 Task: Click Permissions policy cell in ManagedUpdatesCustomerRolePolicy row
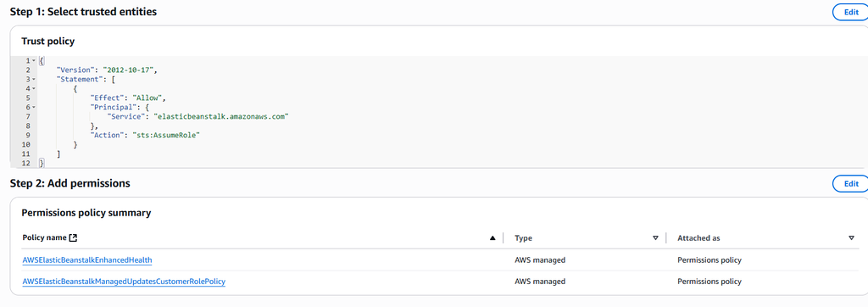tap(709, 282)
